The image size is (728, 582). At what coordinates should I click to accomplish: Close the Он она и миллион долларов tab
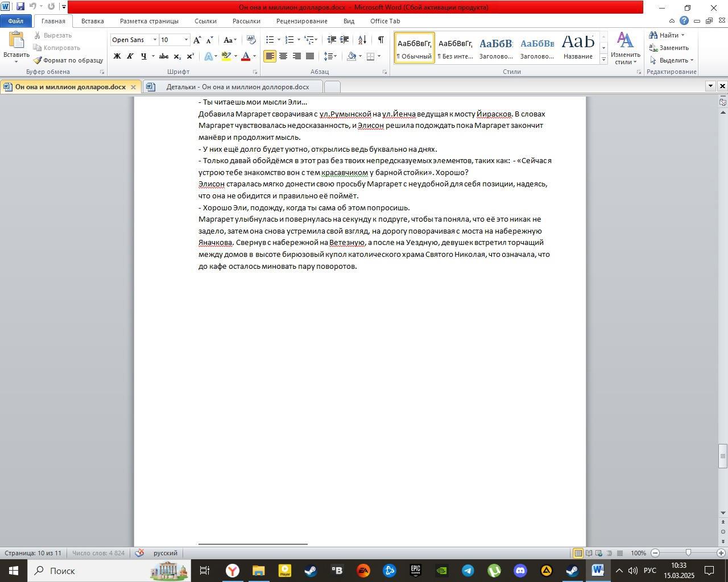133,87
